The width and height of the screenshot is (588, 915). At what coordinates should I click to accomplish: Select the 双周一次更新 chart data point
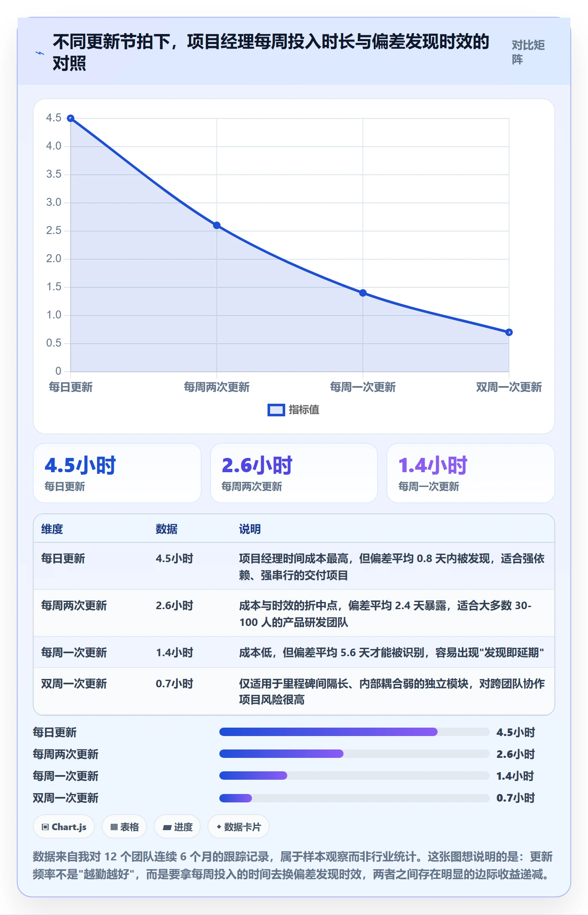tap(509, 332)
